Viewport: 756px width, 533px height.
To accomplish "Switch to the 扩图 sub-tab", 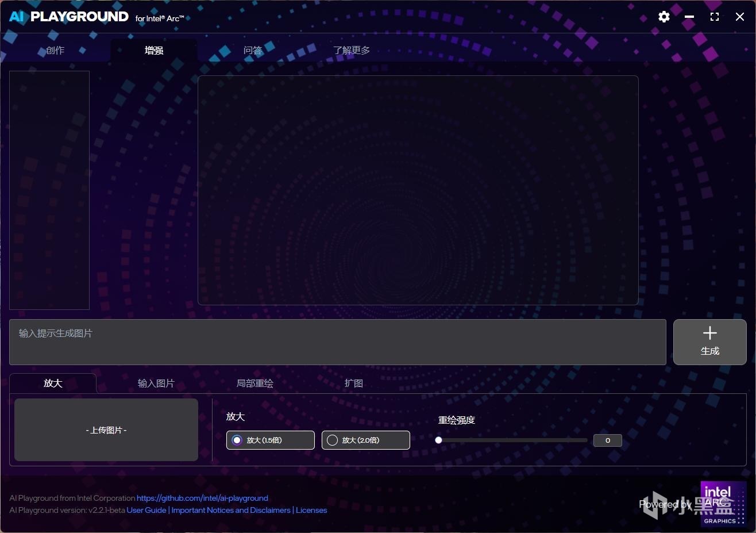I will coord(354,383).
